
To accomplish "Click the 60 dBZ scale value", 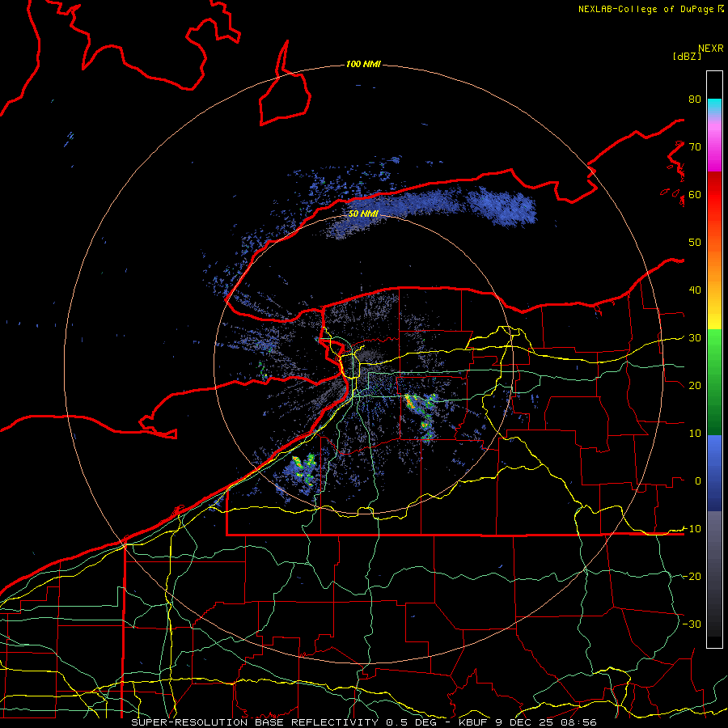I will [x=695, y=195].
